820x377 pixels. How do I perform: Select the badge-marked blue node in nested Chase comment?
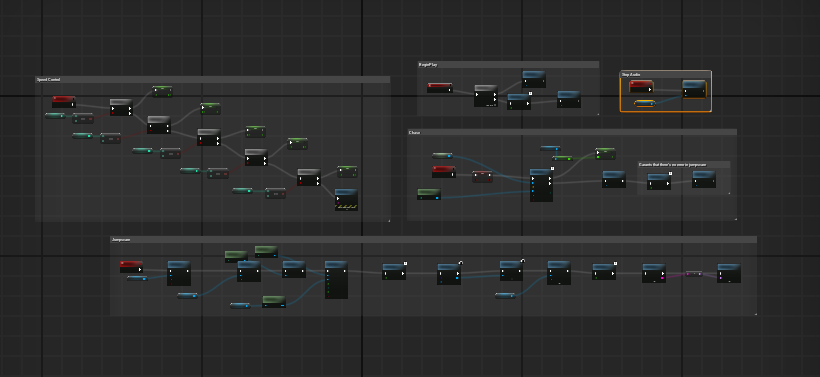coord(659,181)
